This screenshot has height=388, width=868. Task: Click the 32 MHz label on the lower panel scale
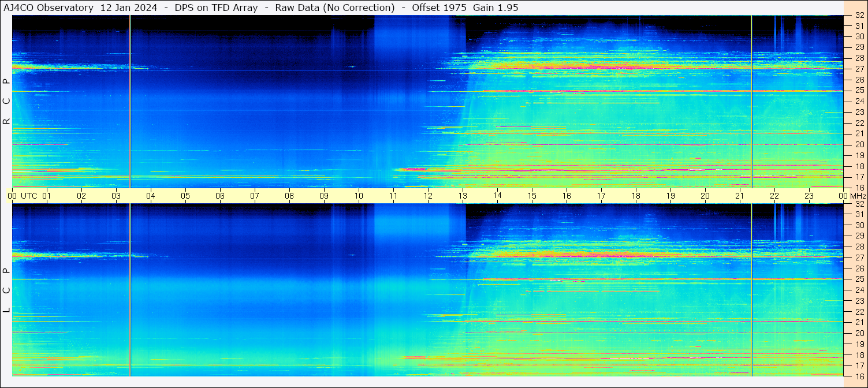[x=859, y=204]
